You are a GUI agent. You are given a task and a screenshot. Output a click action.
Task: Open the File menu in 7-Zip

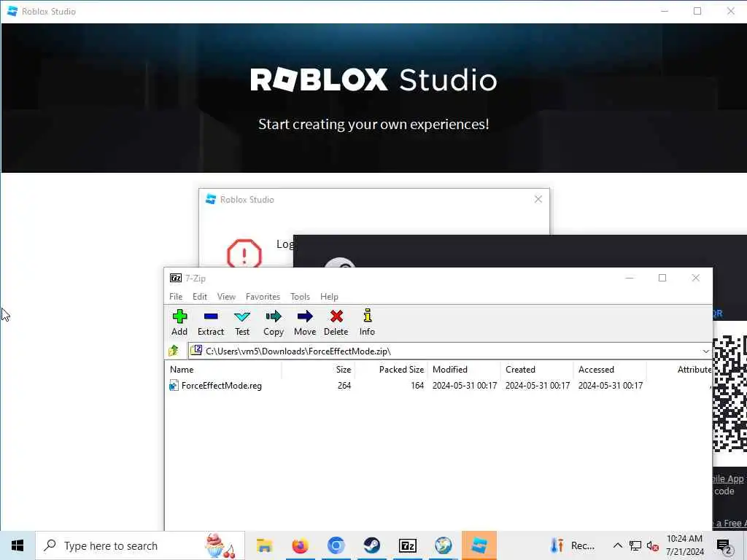pos(176,297)
